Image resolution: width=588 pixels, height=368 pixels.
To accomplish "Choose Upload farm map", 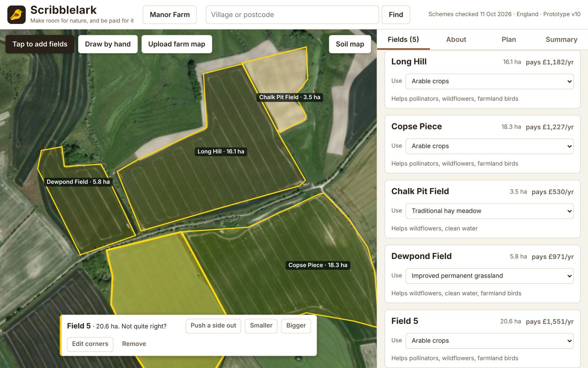I will (177, 44).
